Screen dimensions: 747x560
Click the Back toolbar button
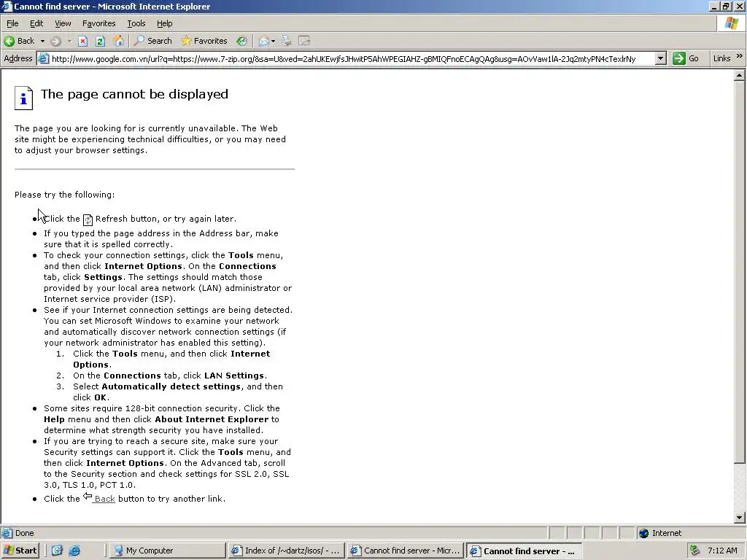[19, 41]
